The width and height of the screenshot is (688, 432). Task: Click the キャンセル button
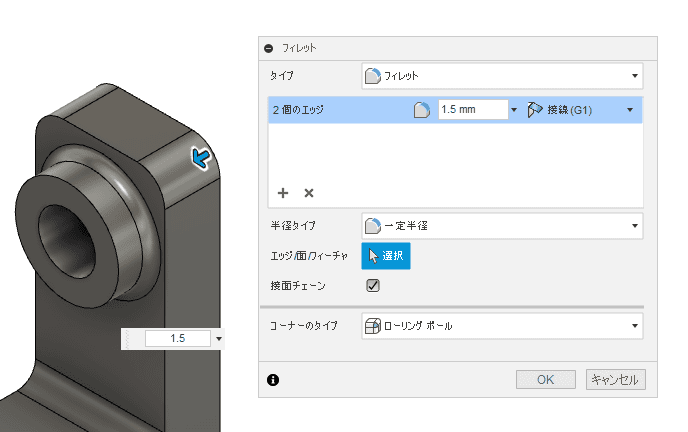point(616,379)
